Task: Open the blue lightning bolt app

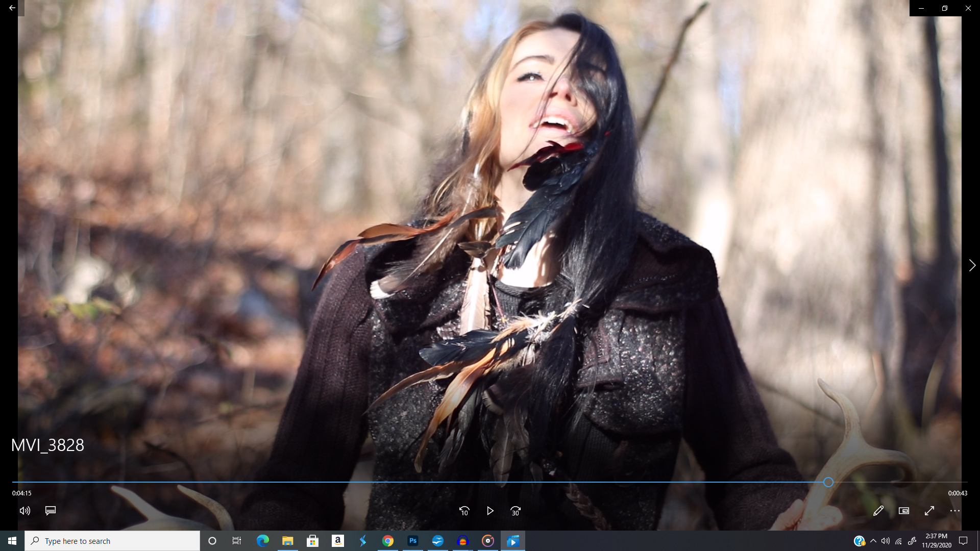Action: 363,541
